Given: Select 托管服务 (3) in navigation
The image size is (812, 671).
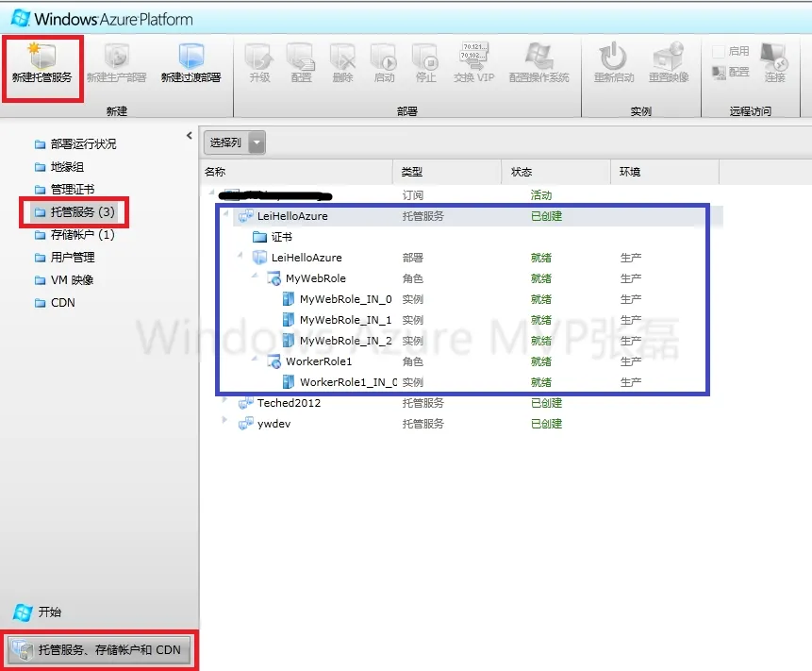Looking at the screenshot, I should click(x=75, y=212).
